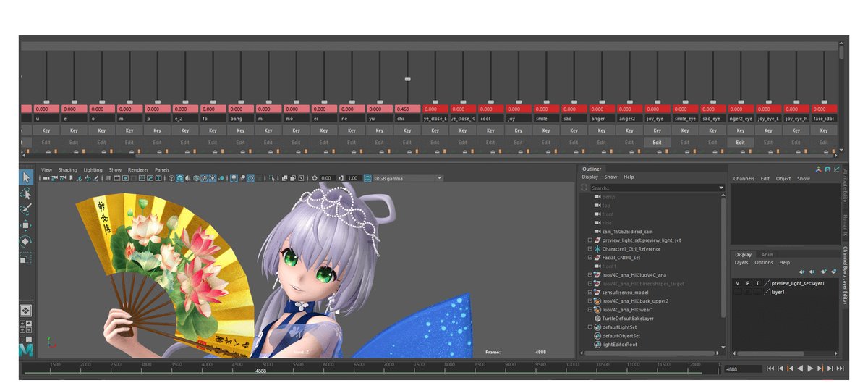Toggle the playback box for layer1
Screen dimensions: 868x391
747,292
